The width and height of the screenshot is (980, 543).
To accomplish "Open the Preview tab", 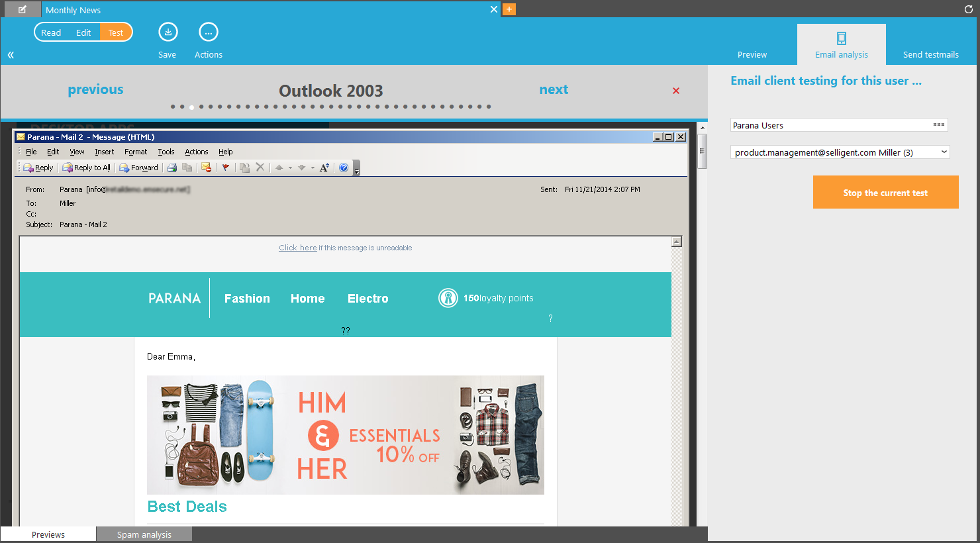I will pyautogui.click(x=752, y=54).
